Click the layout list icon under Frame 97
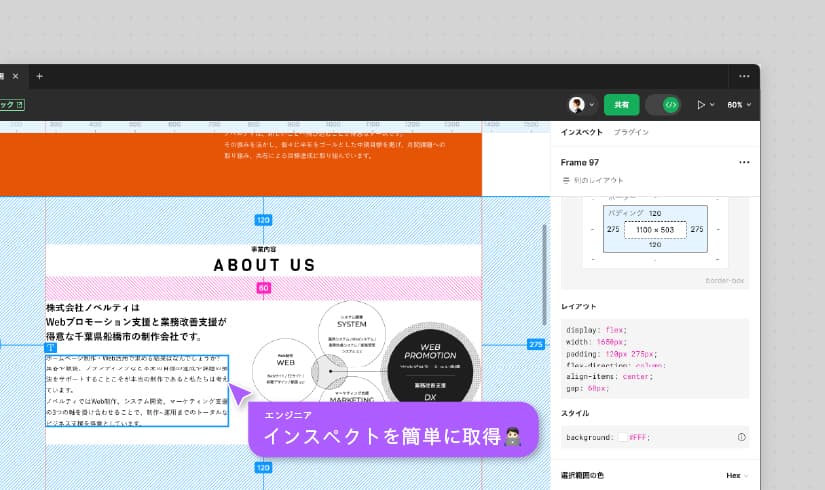This screenshot has width=825, height=490. 566,181
